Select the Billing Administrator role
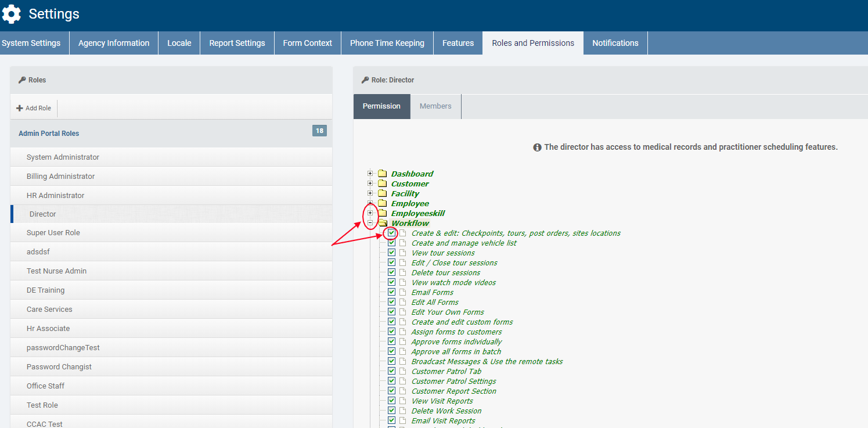This screenshot has height=428, width=868. [x=60, y=177]
